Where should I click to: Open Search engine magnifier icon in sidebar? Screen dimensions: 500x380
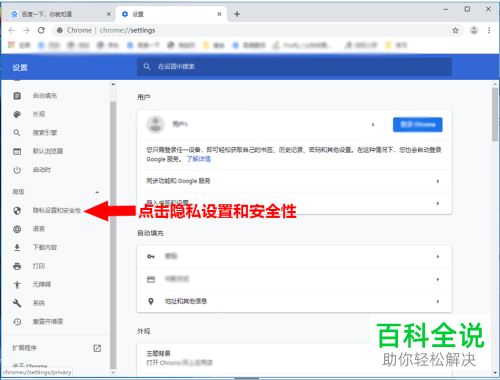pos(17,133)
